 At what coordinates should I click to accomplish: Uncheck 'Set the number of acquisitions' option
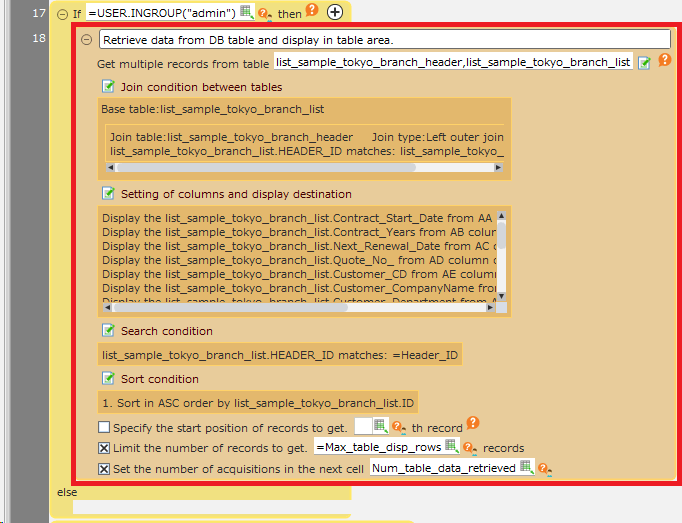(x=104, y=468)
